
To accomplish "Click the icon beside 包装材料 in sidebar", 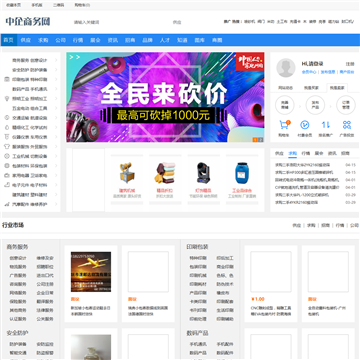I will point(6,166).
